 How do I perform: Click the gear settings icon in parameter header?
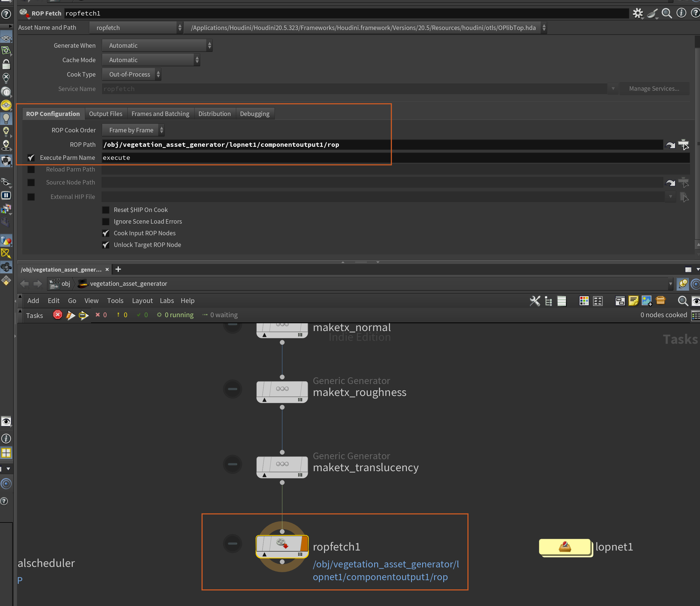(x=638, y=13)
